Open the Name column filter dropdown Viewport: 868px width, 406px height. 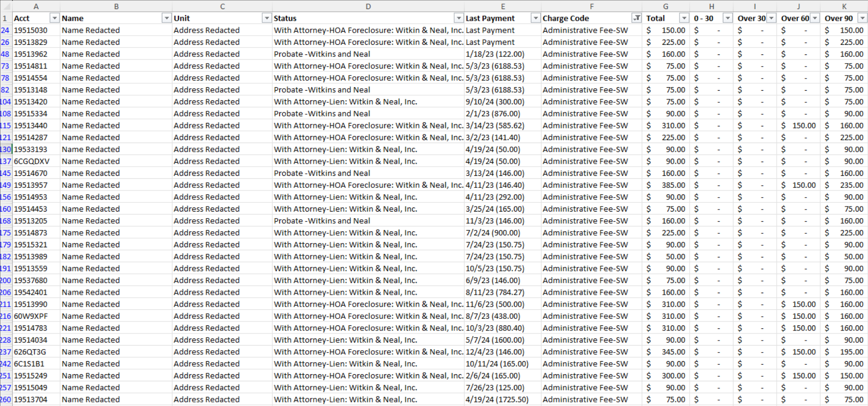click(166, 18)
